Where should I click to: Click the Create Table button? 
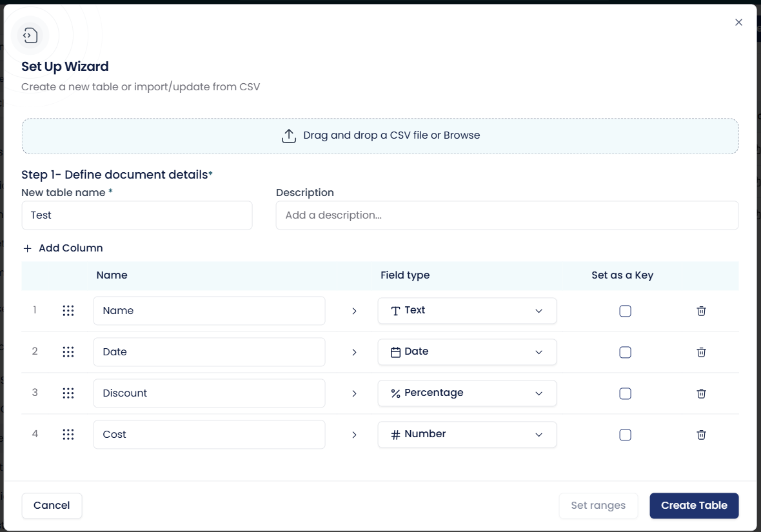(694, 506)
